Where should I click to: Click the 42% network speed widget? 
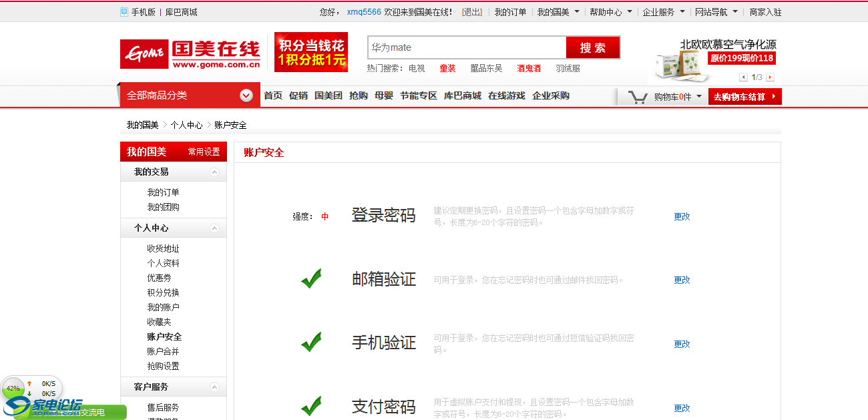[13, 388]
